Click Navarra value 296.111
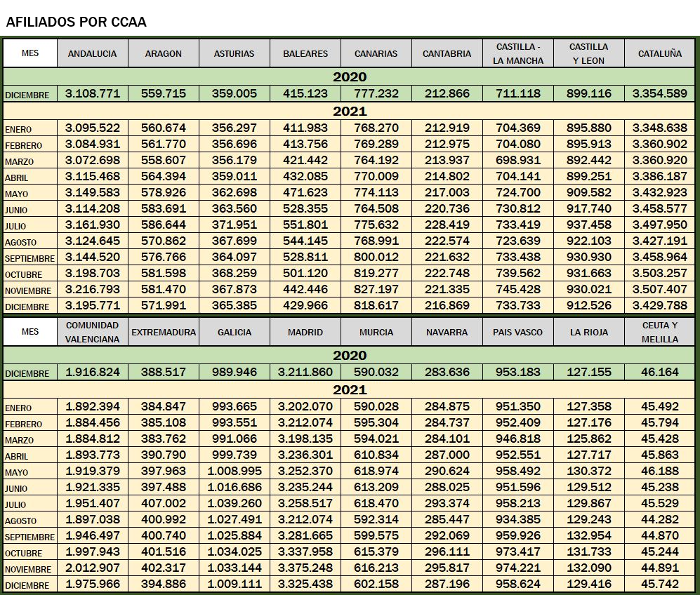700x595 pixels. tap(447, 551)
